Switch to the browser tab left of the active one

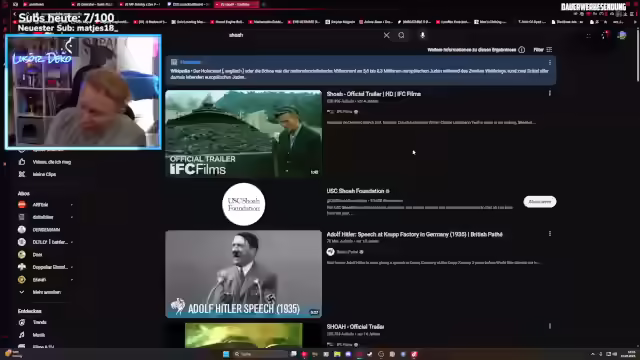pyautogui.click(x=188, y=4)
